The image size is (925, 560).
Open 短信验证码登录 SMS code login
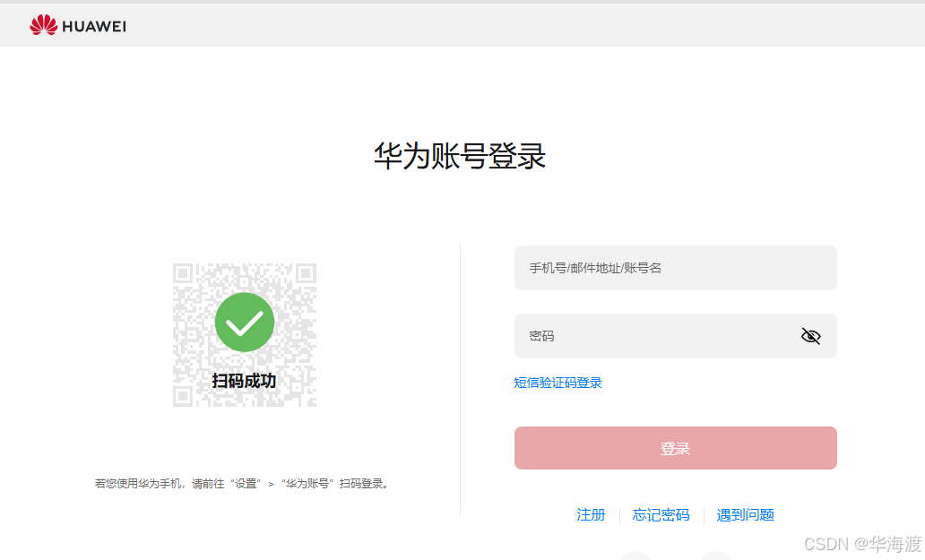click(x=558, y=383)
